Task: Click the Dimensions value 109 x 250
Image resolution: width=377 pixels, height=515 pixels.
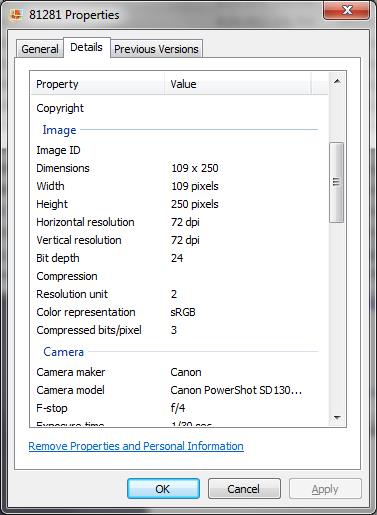Action: point(195,168)
